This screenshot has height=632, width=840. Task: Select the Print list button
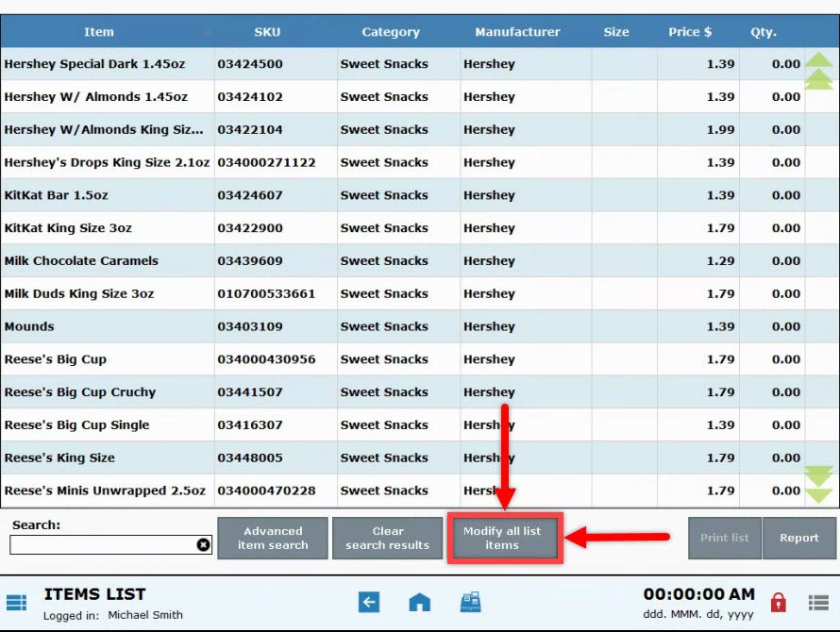coord(724,538)
